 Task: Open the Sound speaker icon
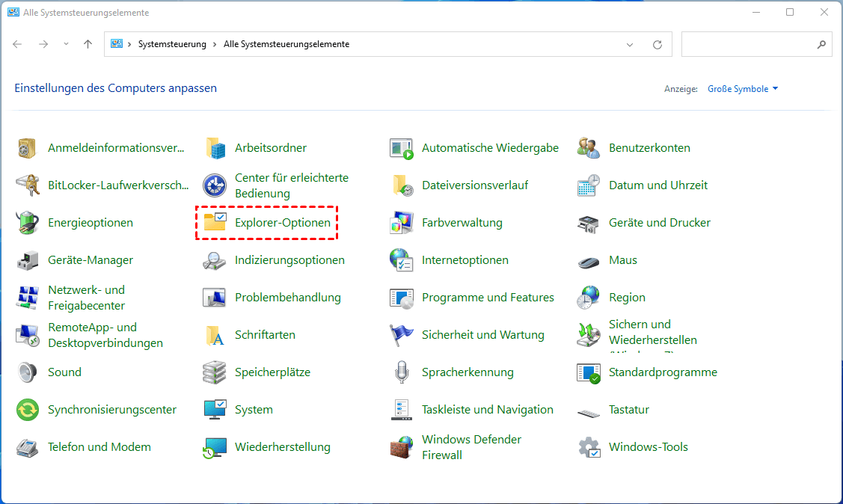coord(27,372)
